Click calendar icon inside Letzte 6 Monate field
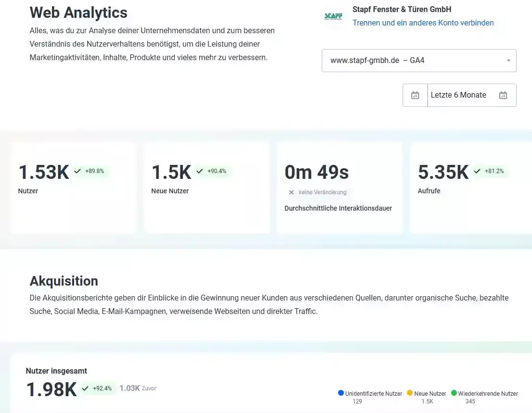 503,95
